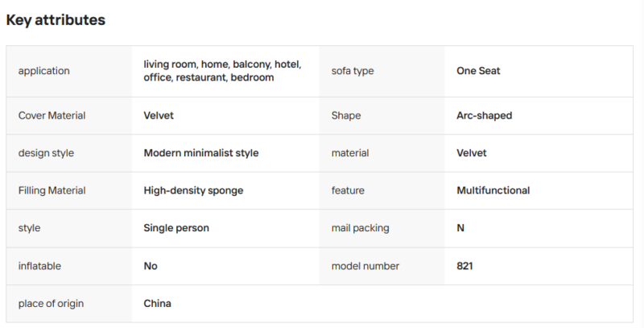Image resolution: width=644 pixels, height=328 pixels.
Task: Click the China place of origin value
Action: tap(157, 303)
